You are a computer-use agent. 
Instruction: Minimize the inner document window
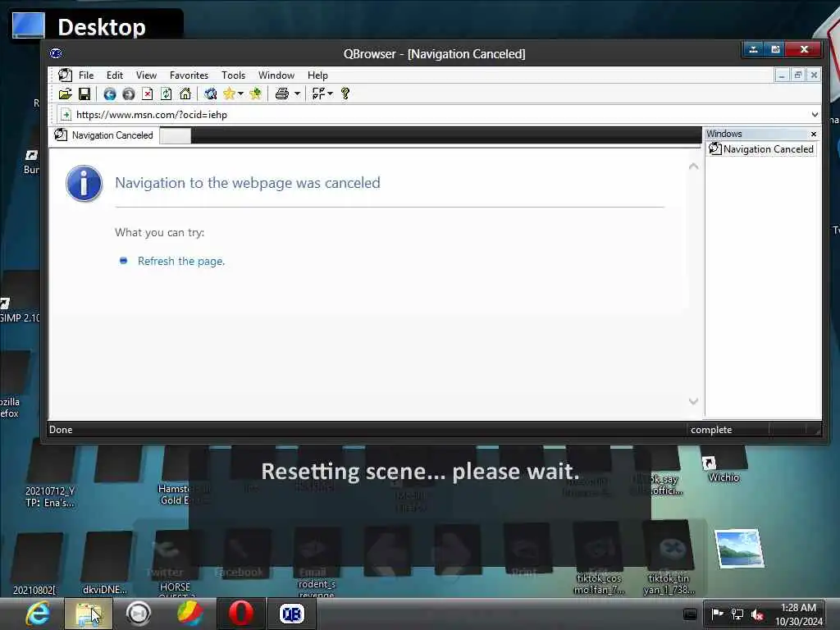point(782,75)
